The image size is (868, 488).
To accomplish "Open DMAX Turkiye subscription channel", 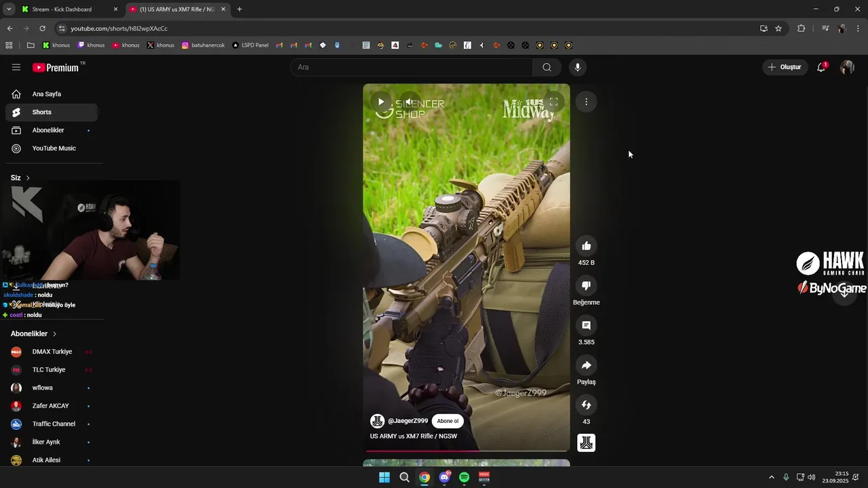I will 52,352.
